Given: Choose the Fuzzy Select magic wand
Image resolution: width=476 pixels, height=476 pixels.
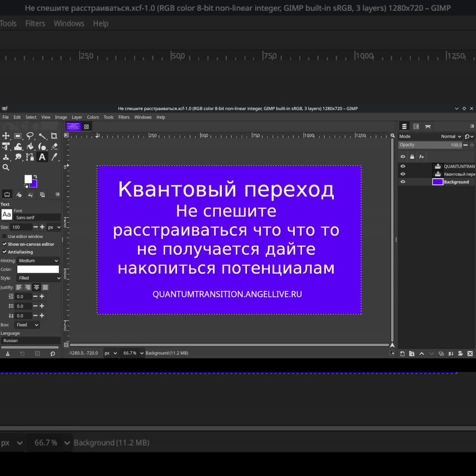Looking at the screenshot, I should point(42,136).
